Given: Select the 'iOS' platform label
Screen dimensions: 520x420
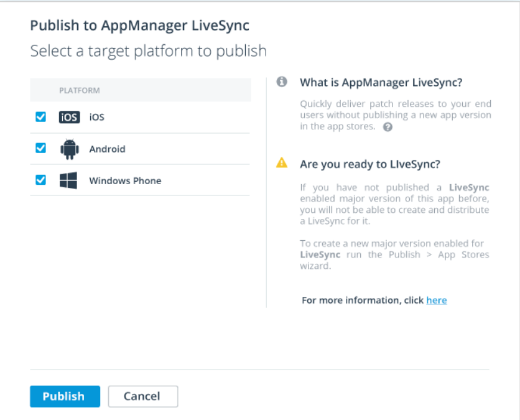Looking at the screenshot, I should pos(97,117).
